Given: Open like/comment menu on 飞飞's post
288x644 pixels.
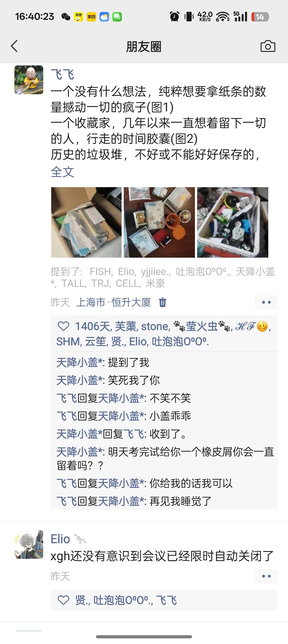Looking at the screenshot, I should click(x=266, y=302).
